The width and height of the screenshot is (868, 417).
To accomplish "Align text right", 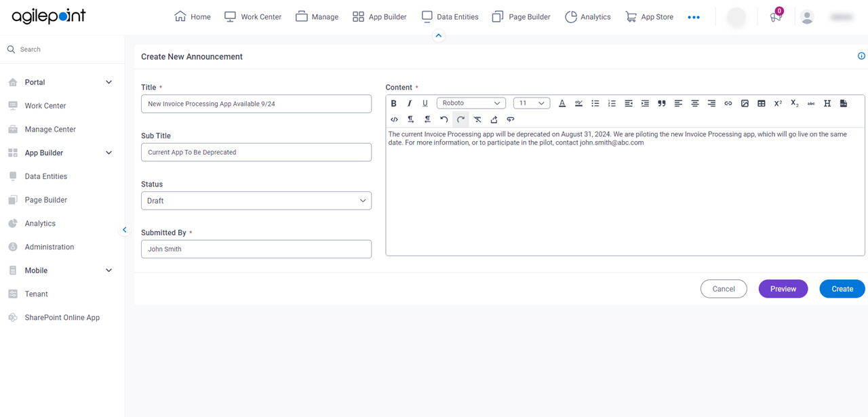I will tap(711, 104).
